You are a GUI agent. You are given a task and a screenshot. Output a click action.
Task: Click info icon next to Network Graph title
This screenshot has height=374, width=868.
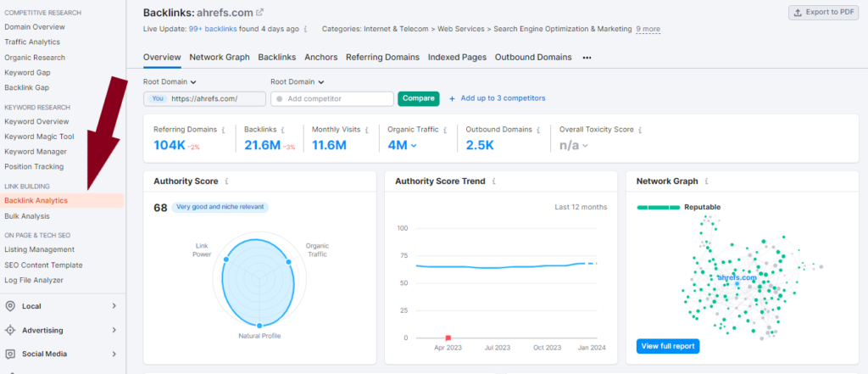click(x=707, y=181)
